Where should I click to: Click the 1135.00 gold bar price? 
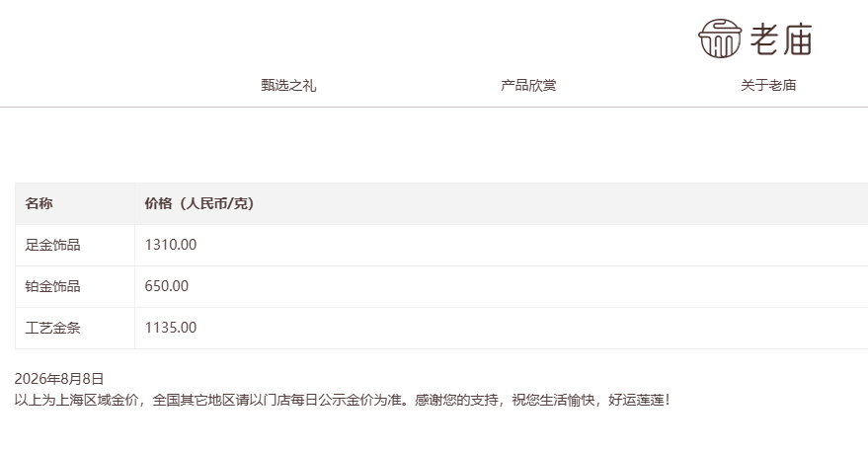click(171, 328)
